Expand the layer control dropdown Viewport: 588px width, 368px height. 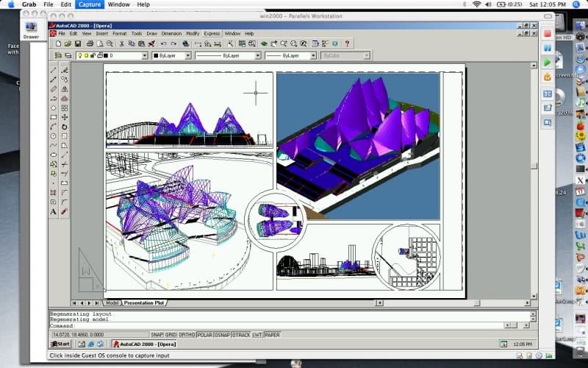click(x=144, y=55)
